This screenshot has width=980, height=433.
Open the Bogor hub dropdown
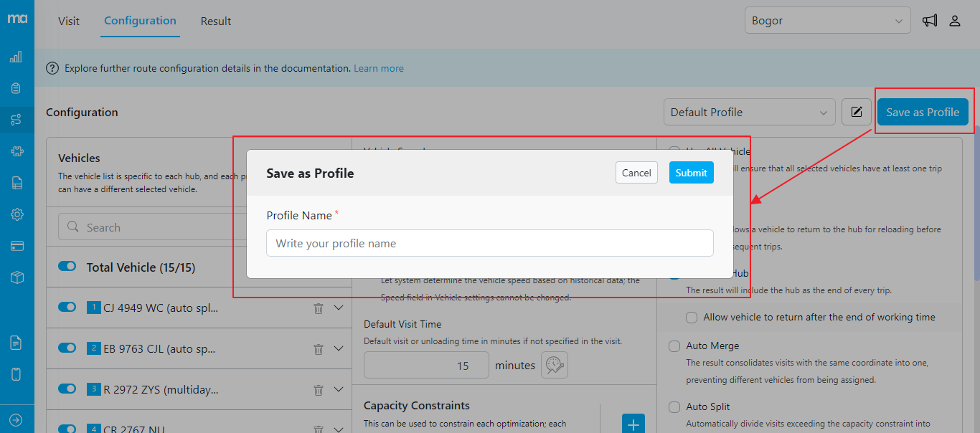tap(827, 21)
